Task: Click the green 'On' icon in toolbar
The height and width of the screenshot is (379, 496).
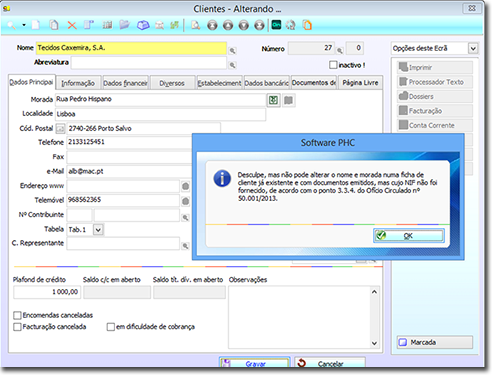Action: [276, 25]
